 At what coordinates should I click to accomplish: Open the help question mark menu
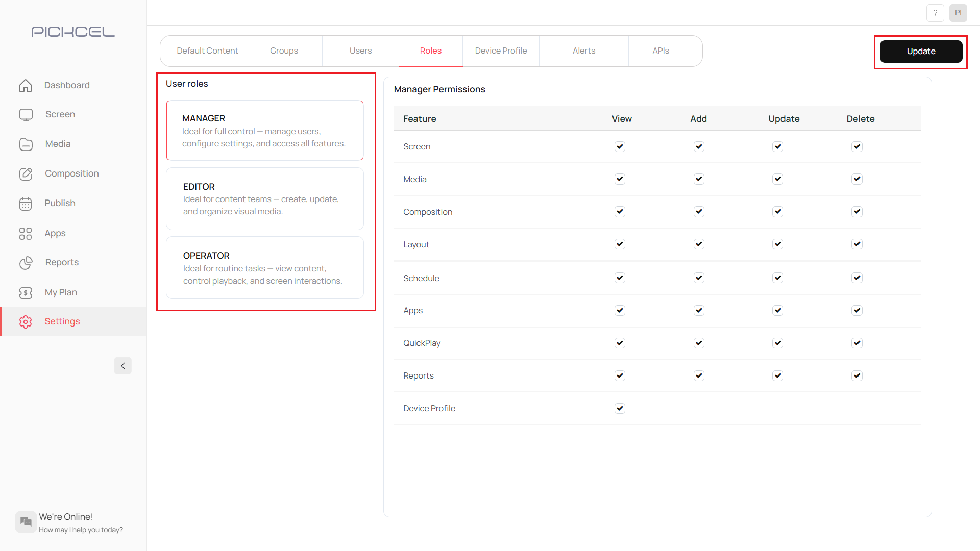pos(935,13)
